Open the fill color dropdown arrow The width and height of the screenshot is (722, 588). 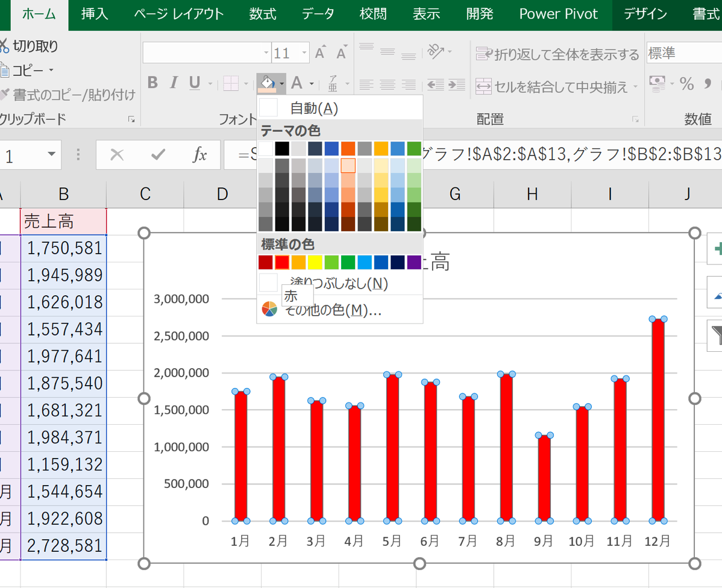(x=282, y=84)
